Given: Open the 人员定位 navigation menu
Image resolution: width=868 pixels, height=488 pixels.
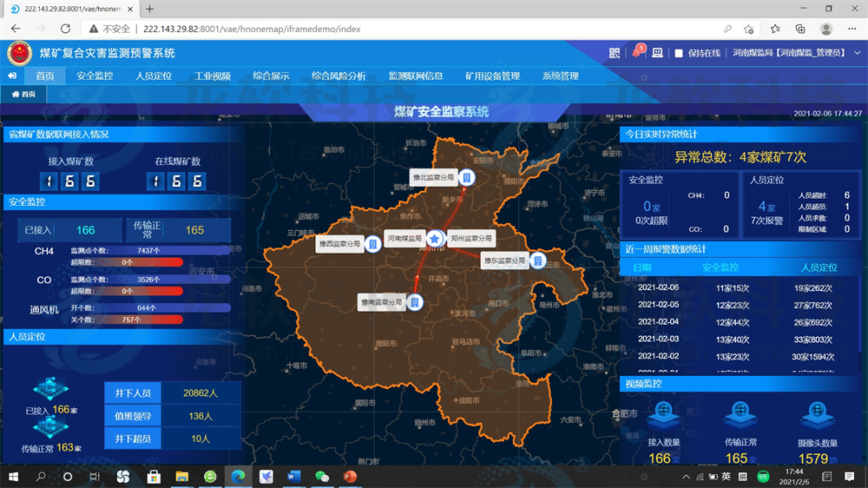Looking at the screenshot, I should (x=154, y=76).
